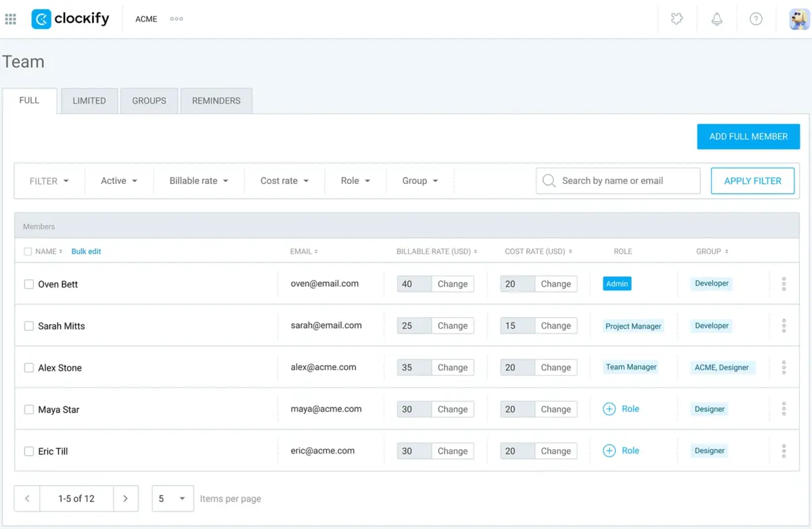Check the Oven Bett checkbox
The image size is (812, 529).
click(29, 284)
